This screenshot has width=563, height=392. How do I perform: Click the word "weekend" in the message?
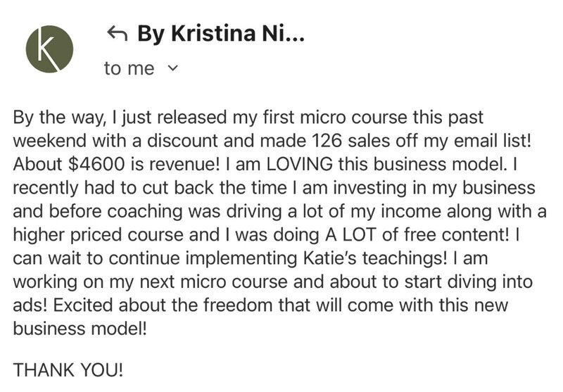pos(45,140)
